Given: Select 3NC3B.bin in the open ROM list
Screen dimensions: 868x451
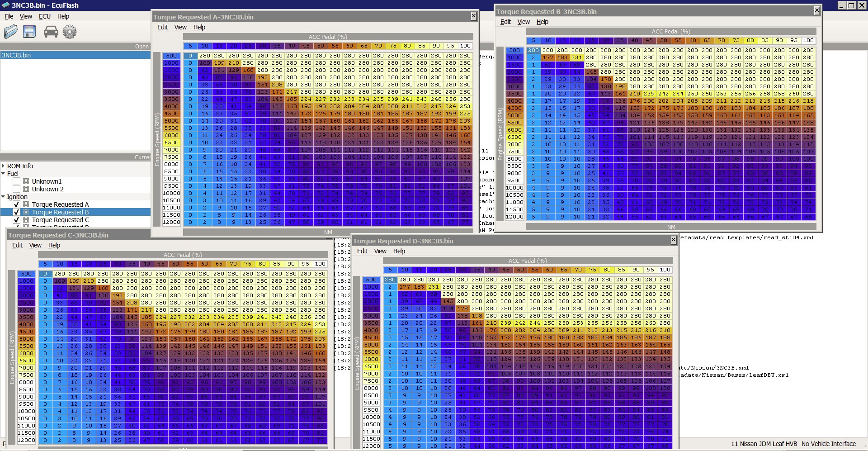Looking at the screenshot, I should point(75,55).
